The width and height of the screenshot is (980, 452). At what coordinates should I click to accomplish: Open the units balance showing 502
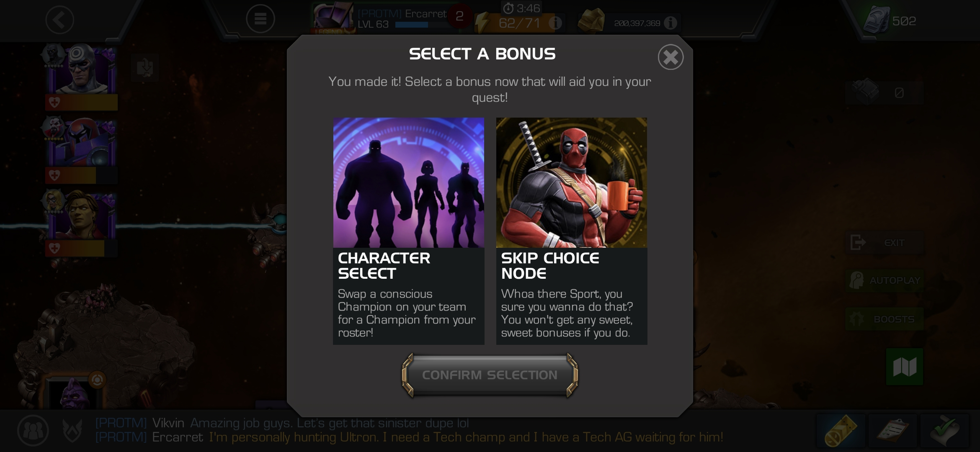[x=891, y=21]
